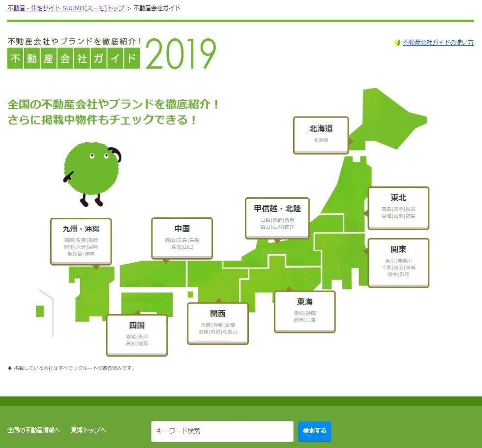
Task: Open the 関東 region card
Action: click(398, 263)
